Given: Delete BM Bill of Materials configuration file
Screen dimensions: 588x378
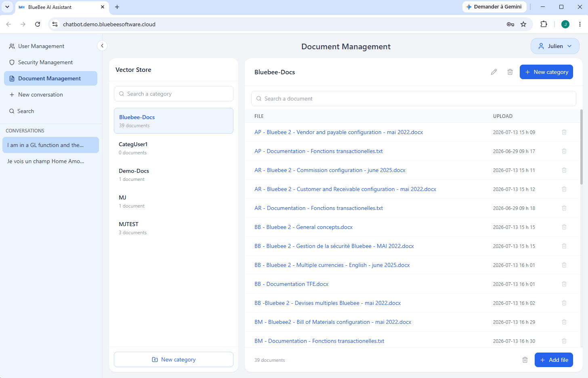Looking at the screenshot, I should 564,322.
